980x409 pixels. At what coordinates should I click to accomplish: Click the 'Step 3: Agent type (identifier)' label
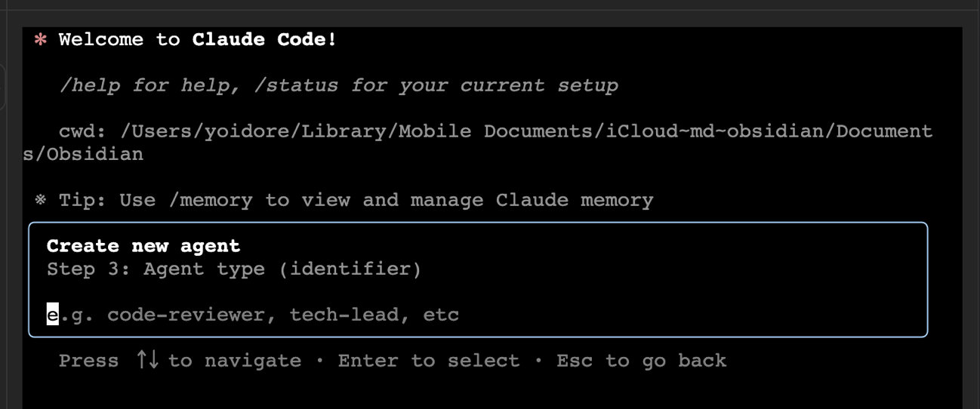[x=233, y=269]
